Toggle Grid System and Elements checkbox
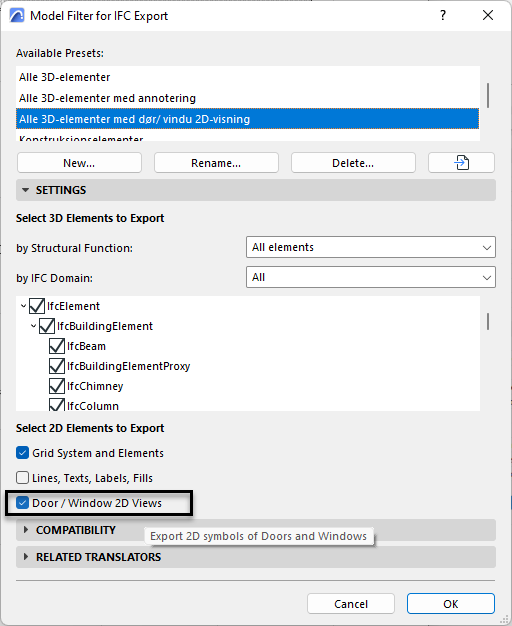 [22, 453]
